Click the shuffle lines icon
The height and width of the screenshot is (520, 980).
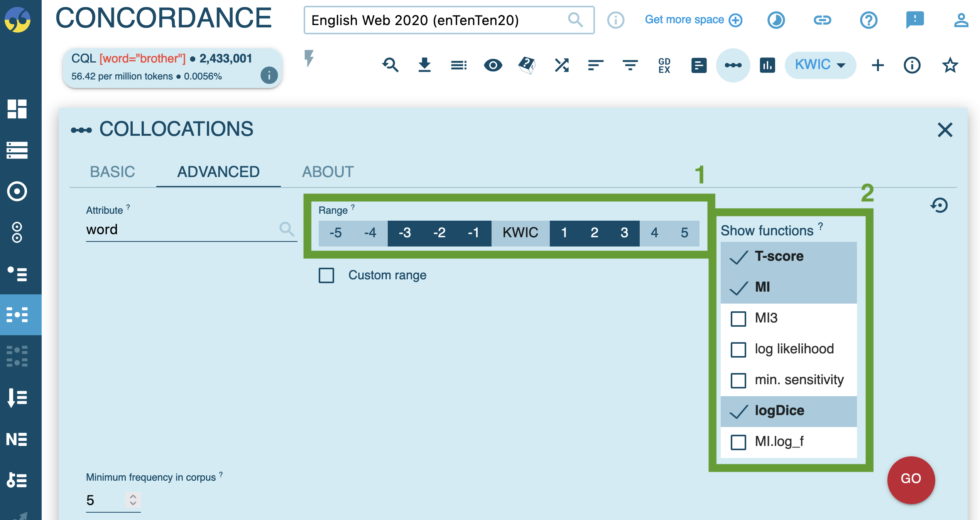pyautogui.click(x=562, y=65)
